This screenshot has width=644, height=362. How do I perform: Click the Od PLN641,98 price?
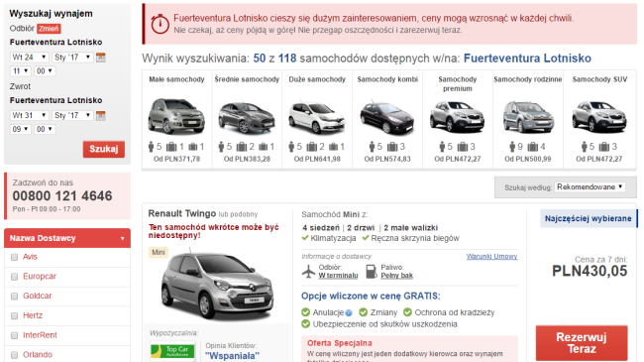317,160
